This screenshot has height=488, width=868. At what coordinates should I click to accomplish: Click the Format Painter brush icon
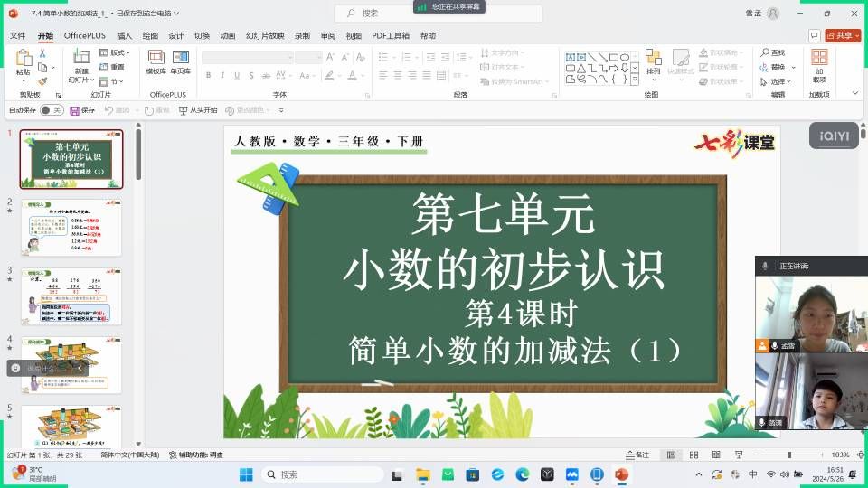42,81
